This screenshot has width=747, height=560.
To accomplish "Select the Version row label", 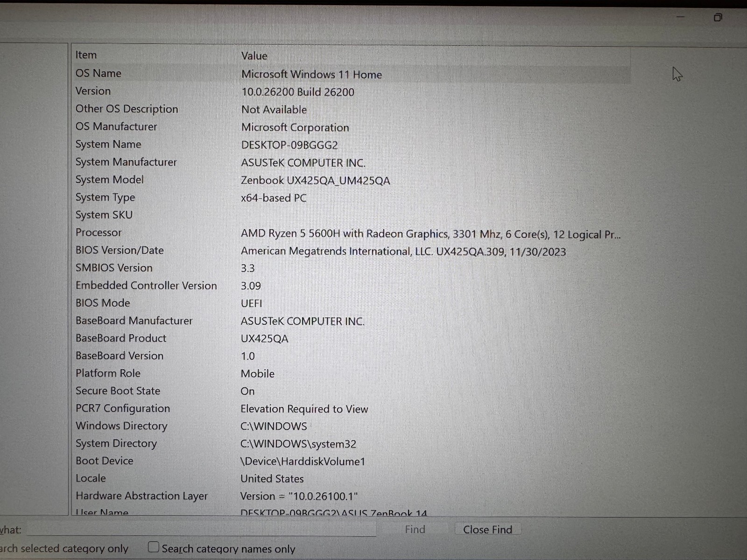I will click(93, 91).
